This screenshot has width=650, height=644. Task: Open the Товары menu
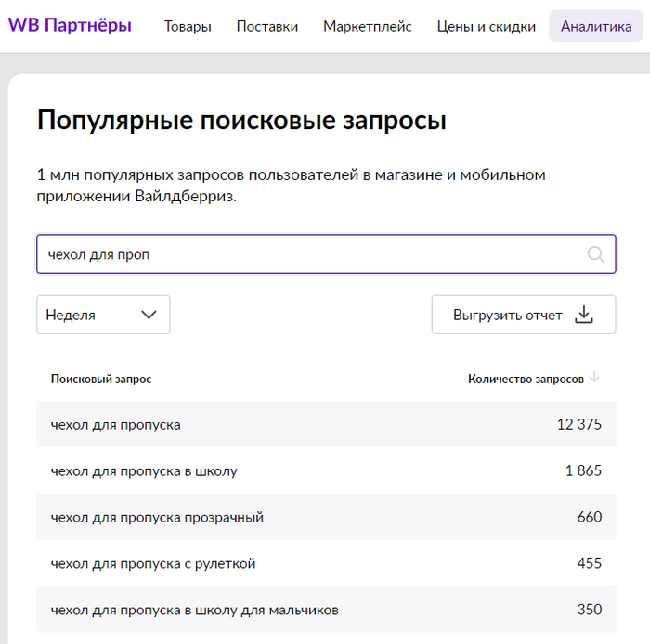click(x=188, y=26)
